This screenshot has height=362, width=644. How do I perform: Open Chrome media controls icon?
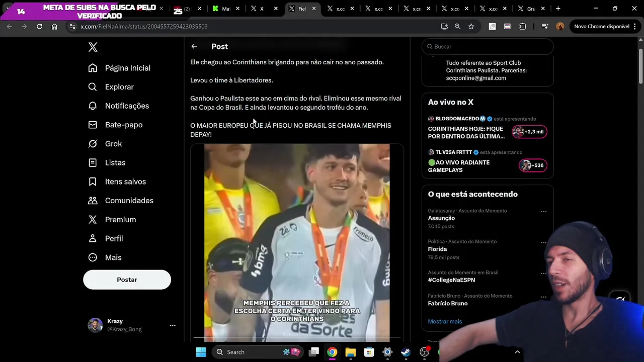545,26
